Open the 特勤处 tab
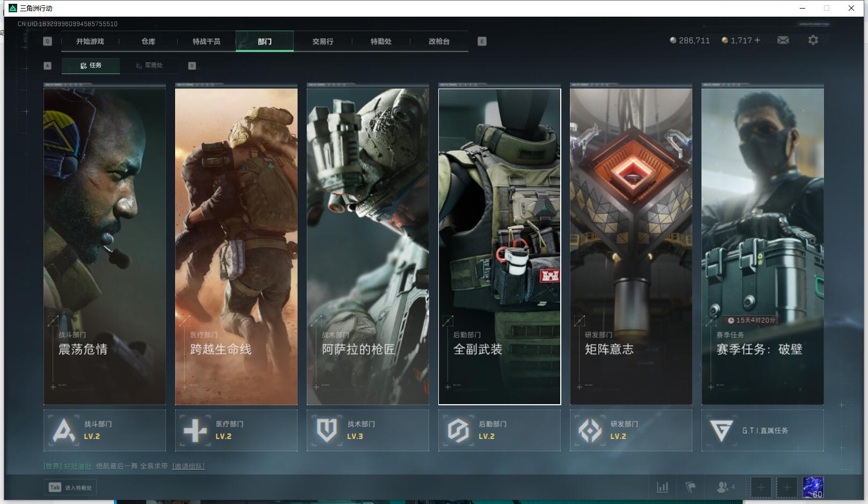The width and height of the screenshot is (868, 504). coord(381,41)
